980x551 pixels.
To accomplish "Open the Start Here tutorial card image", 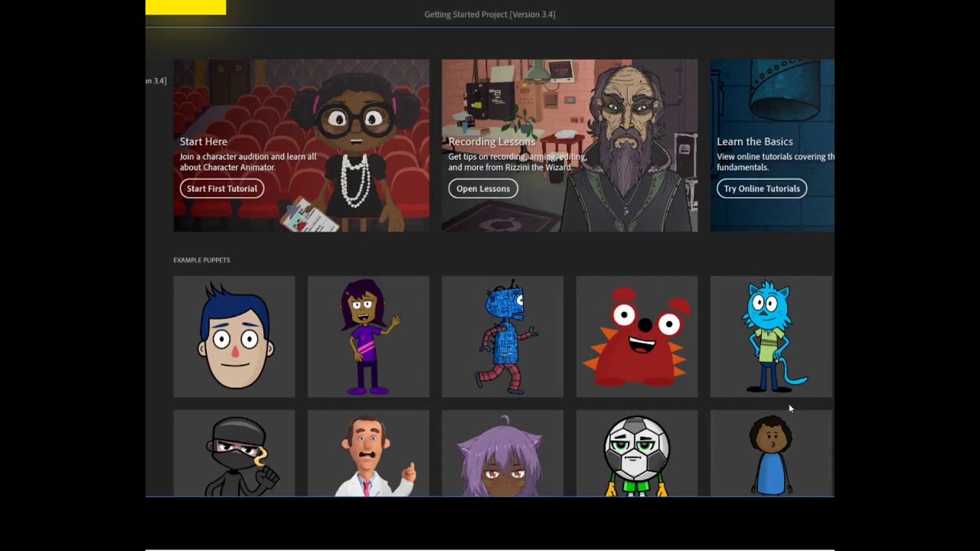I will (302, 145).
